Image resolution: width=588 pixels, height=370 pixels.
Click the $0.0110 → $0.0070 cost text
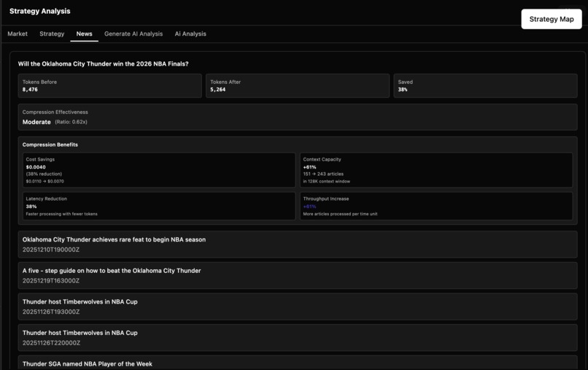pos(45,181)
